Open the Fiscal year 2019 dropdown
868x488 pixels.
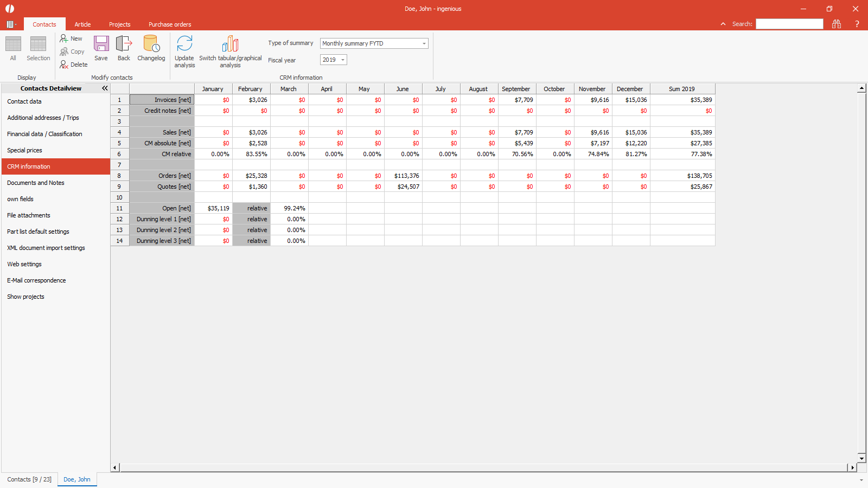tap(342, 60)
